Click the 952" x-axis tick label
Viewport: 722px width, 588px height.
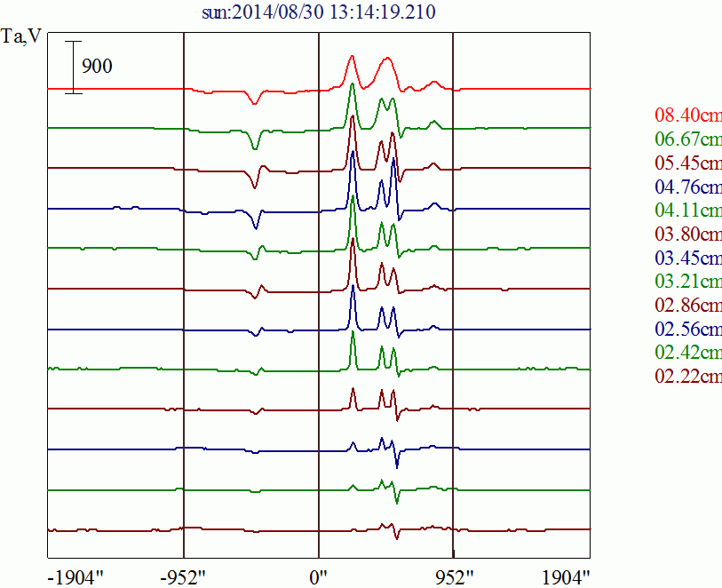coord(455,577)
